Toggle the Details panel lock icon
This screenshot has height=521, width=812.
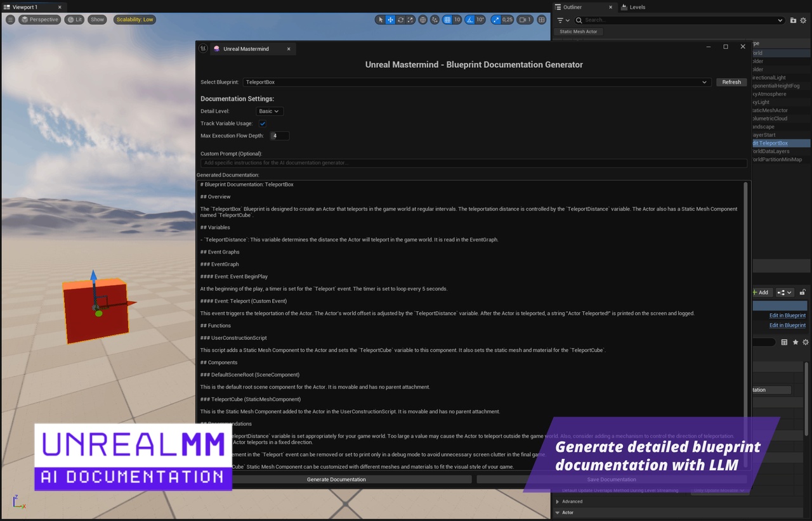pyautogui.click(x=802, y=292)
